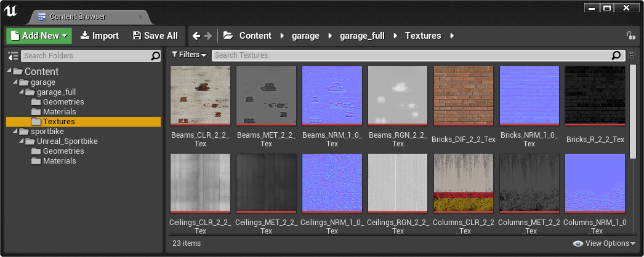Screen dimensions: 644x257
Task: Select the Columns_MET_2_2_Tex thumbnail
Action: (529, 183)
